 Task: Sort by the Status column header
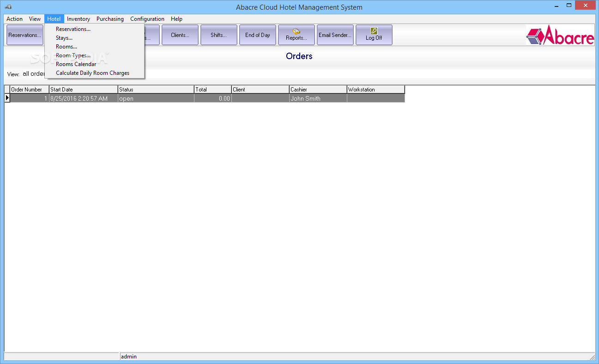[156, 90]
